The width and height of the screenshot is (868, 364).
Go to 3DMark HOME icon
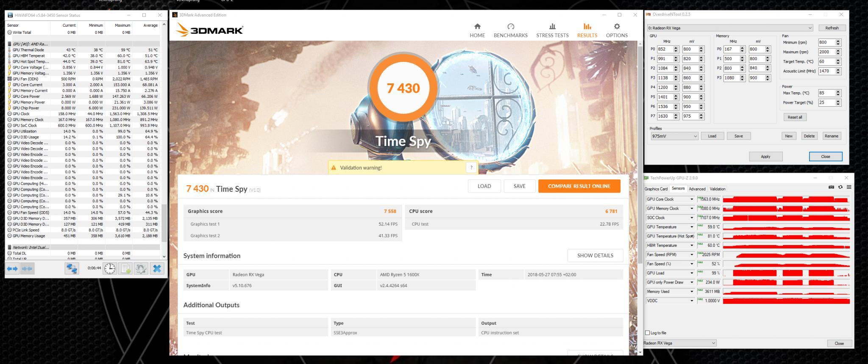(477, 26)
